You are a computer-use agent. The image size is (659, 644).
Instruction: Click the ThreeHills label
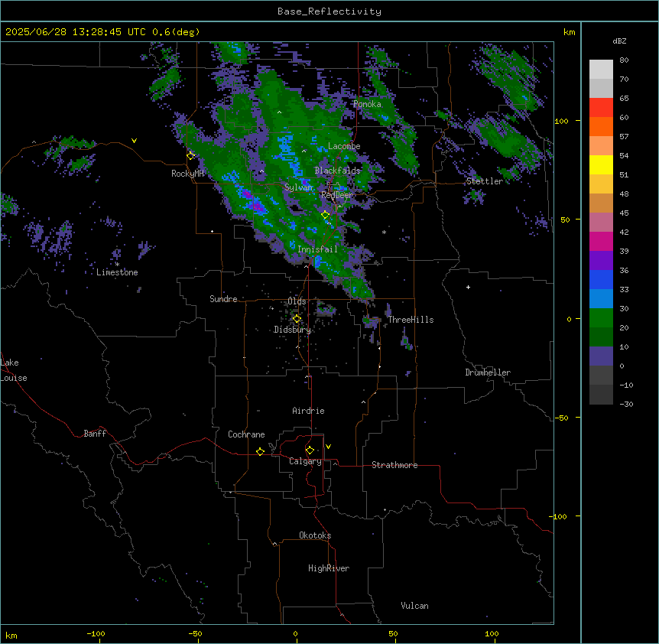411,320
